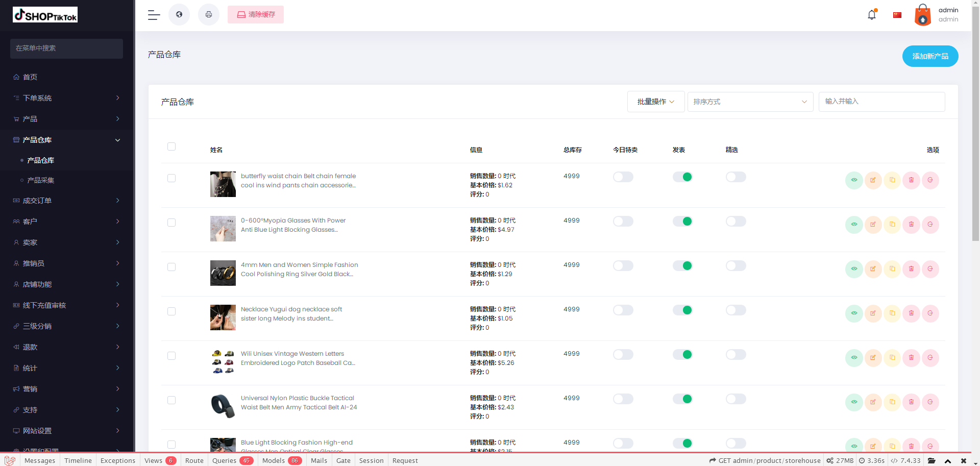Viewport: 980px width, 466px height.
Task: Click the notification bell icon
Action: [872, 15]
